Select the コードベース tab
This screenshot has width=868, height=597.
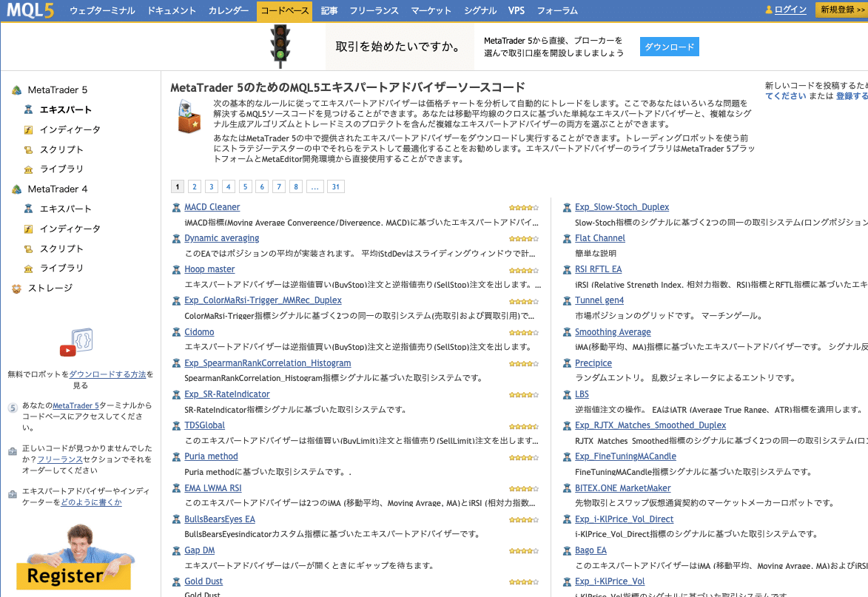tap(285, 11)
